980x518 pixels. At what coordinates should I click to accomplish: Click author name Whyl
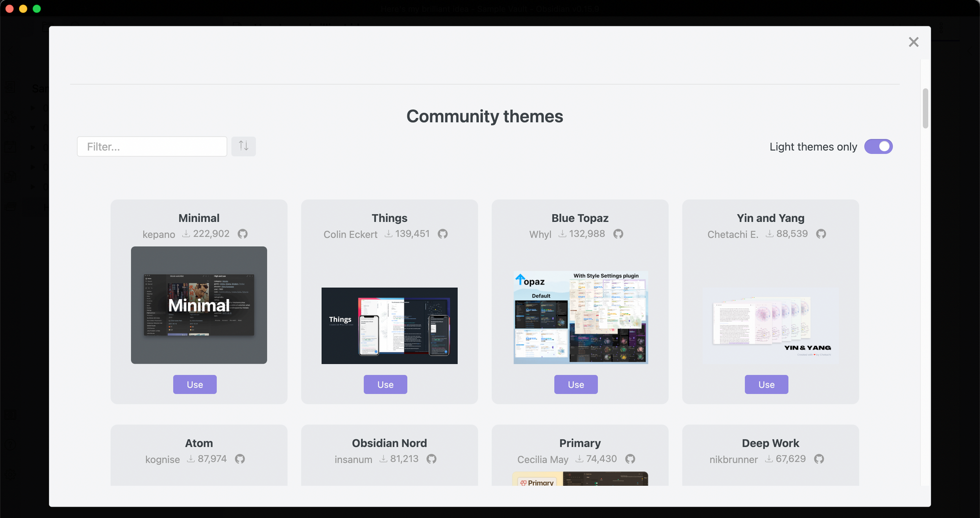point(540,235)
